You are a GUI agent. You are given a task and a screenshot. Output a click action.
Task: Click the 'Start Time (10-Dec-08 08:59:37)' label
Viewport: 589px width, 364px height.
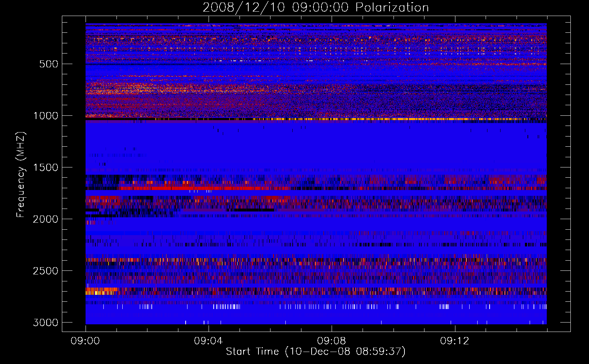point(316,352)
